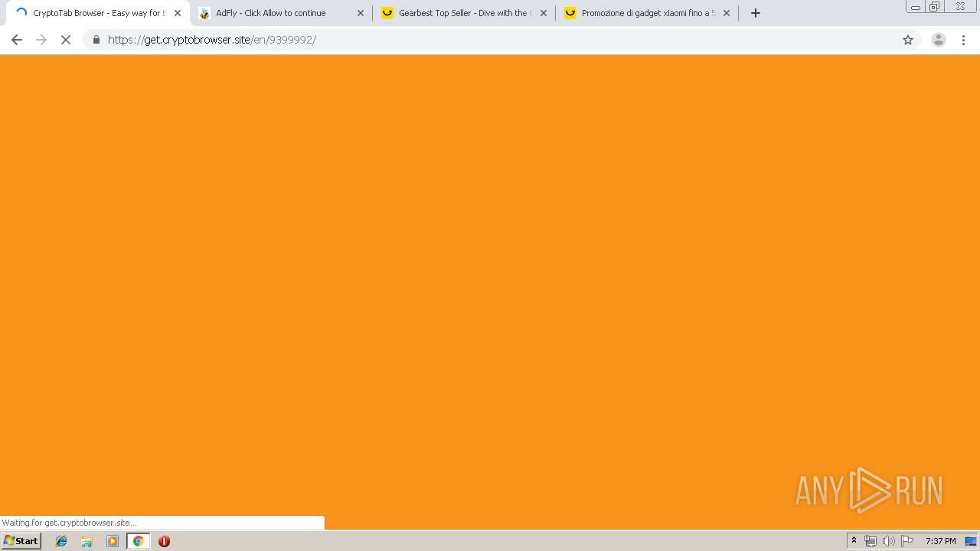980x551 pixels.
Task: Close the Promozione di gadget xiaomi tab
Action: click(x=727, y=13)
